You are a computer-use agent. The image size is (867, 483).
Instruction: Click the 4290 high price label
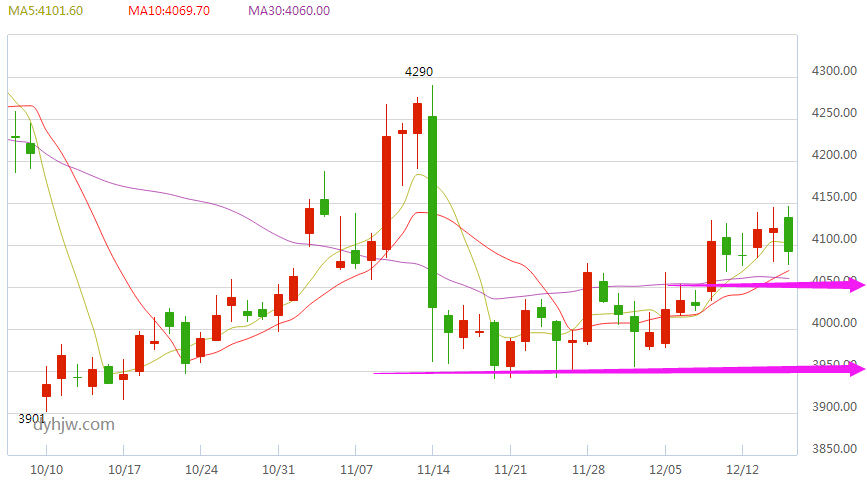coord(419,71)
